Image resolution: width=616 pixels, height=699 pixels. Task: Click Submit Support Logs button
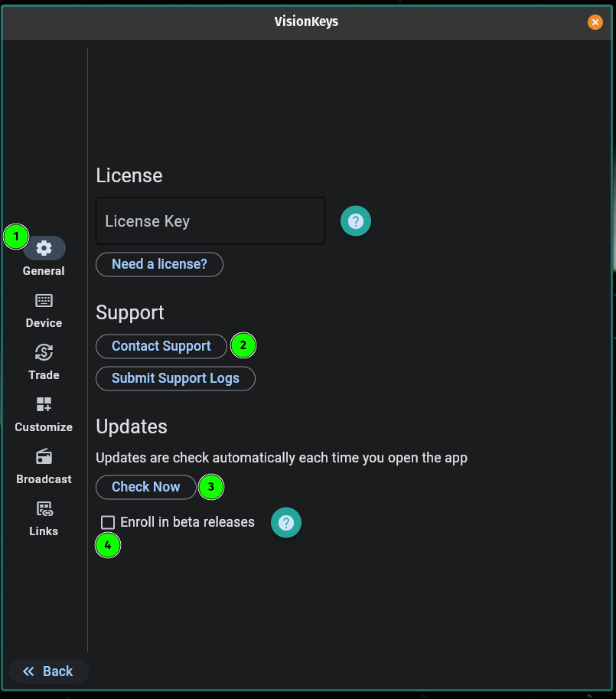tap(175, 378)
